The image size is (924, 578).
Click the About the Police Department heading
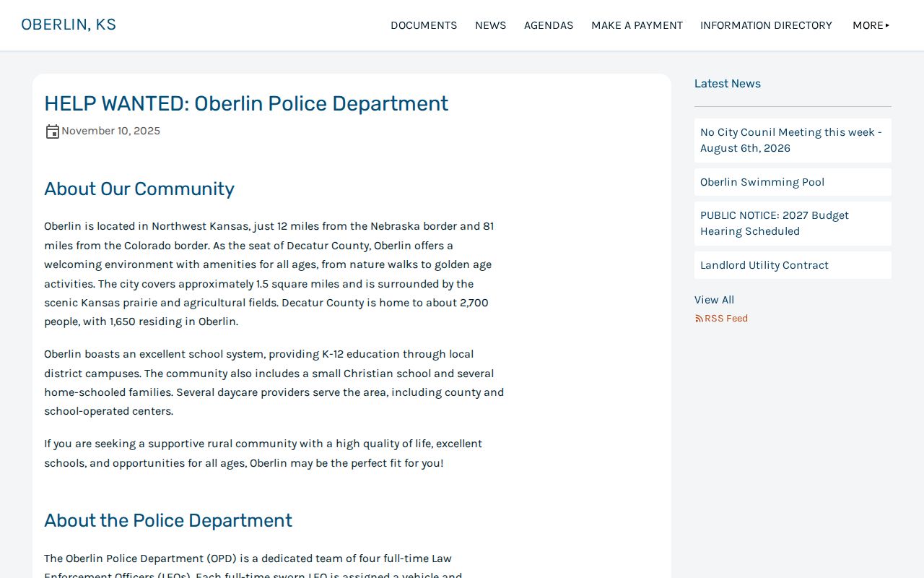(x=168, y=520)
